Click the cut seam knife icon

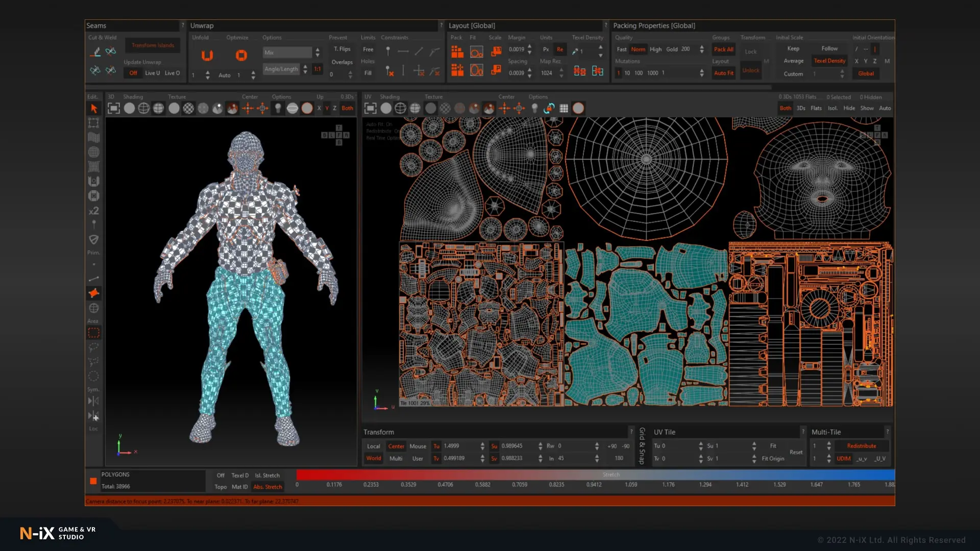tap(95, 52)
